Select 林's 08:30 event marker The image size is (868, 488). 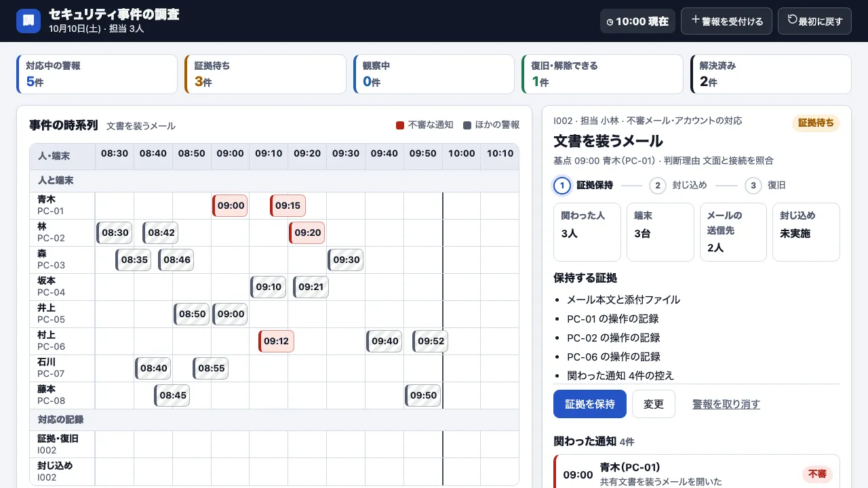[114, 232]
